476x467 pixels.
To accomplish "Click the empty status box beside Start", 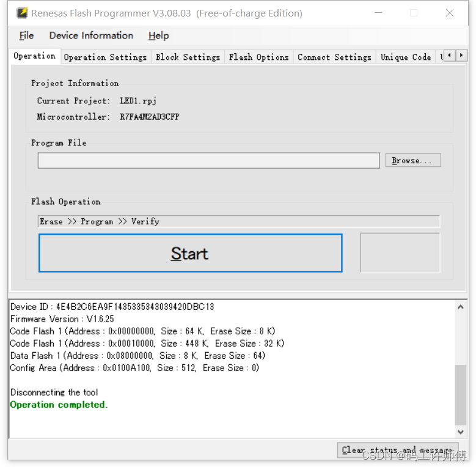I will [x=400, y=253].
